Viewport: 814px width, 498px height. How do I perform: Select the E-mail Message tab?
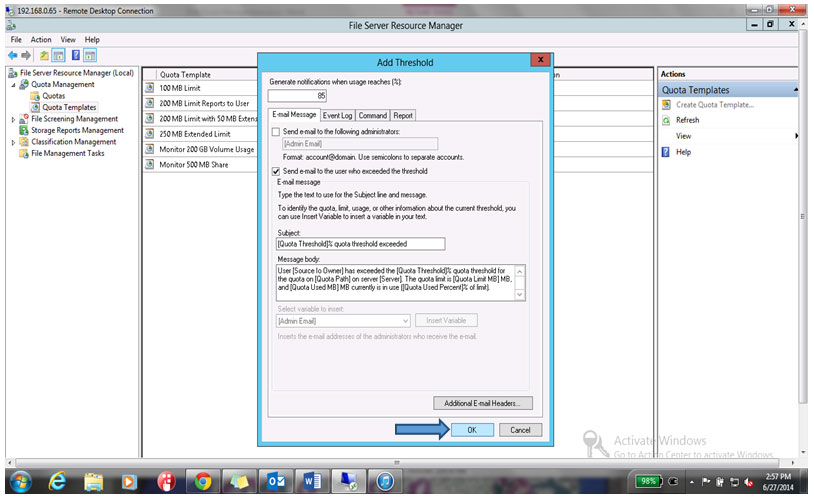click(294, 114)
